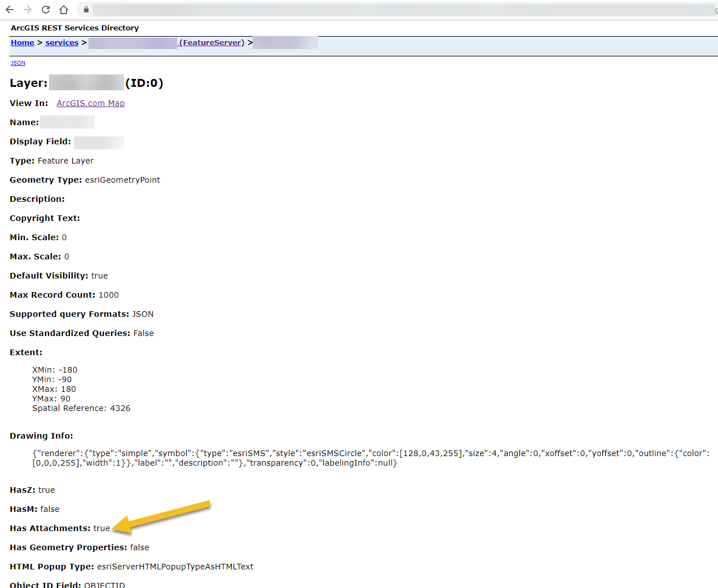Image resolution: width=718 pixels, height=588 pixels.
Task: Reload the page with the refresh icon
Action: (x=46, y=10)
